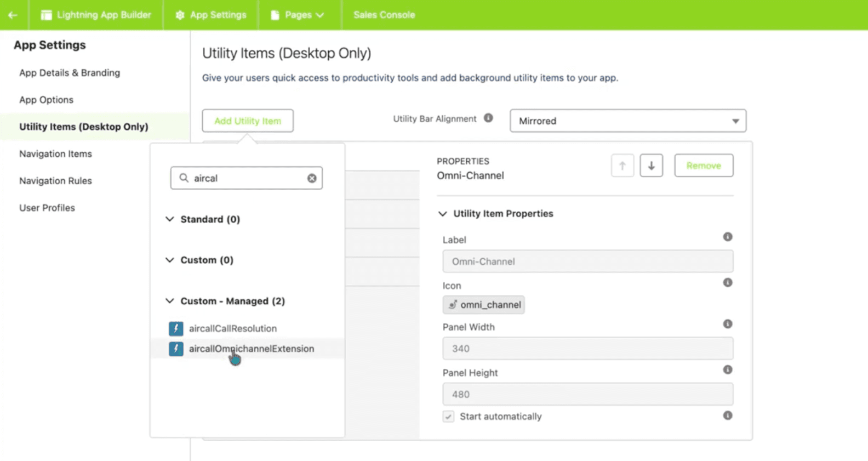The image size is (868, 461).
Task: Click the omni_channel icon pill
Action: (x=483, y=305)
